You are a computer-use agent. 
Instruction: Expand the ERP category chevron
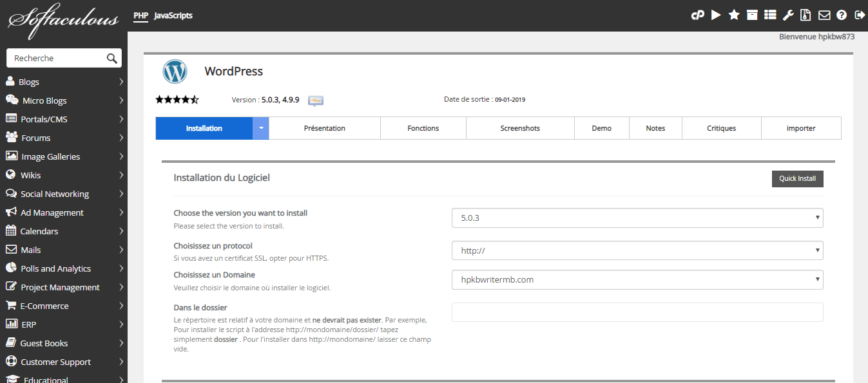point(121,324)
